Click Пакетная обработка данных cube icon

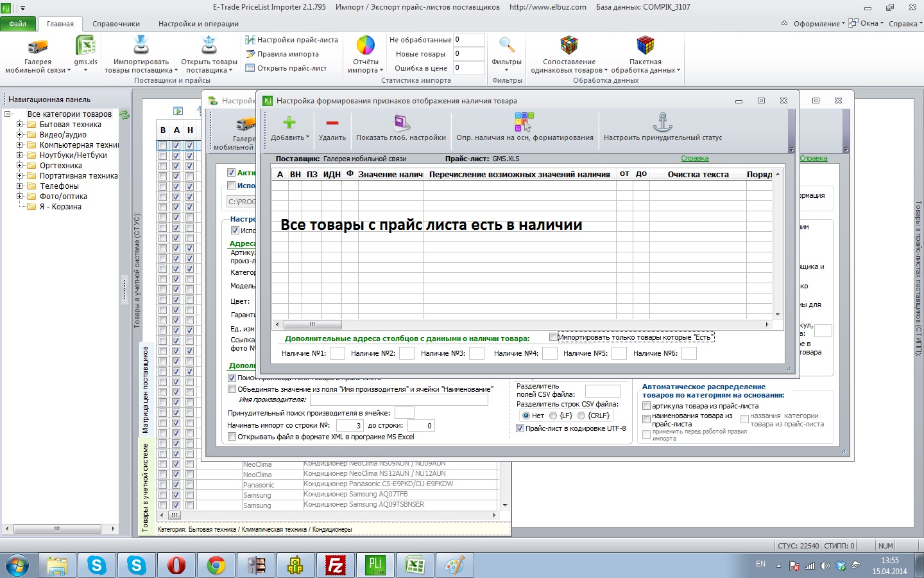tap(645, 46)
